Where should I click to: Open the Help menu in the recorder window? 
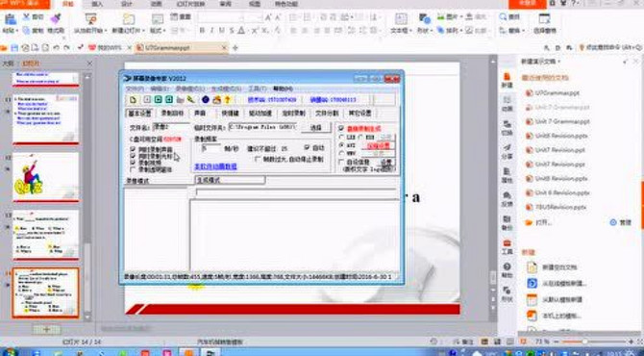(x=283, y=89)
